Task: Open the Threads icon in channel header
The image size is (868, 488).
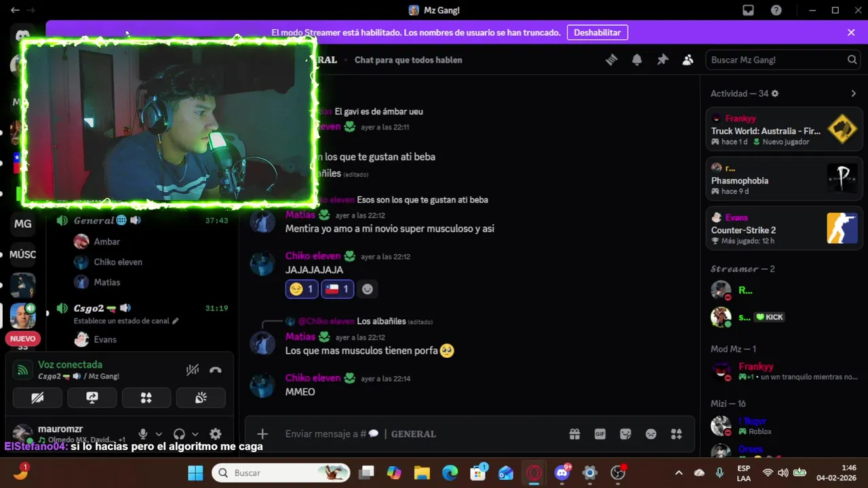Action: (x=612, y=60)
